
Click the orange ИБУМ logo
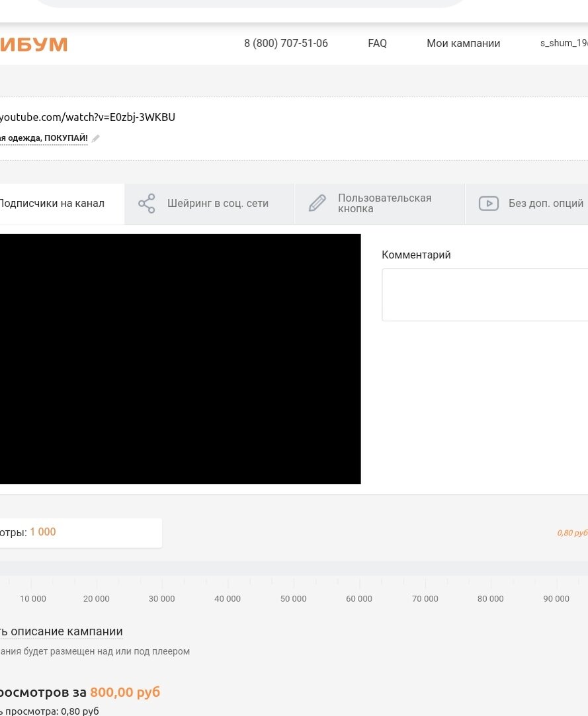click(34, 44)
